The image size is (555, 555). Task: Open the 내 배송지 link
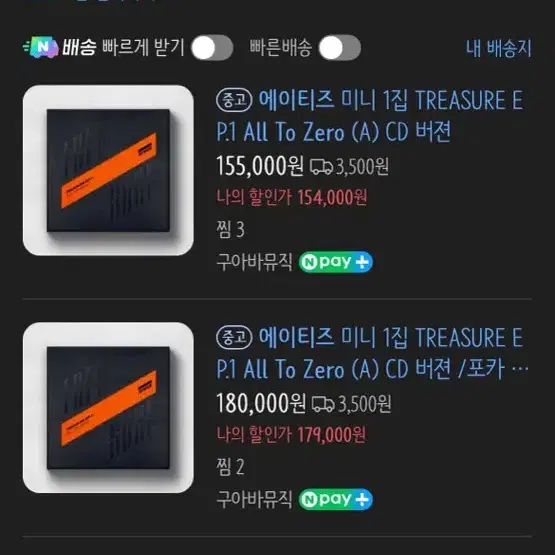tap(498, 48)
